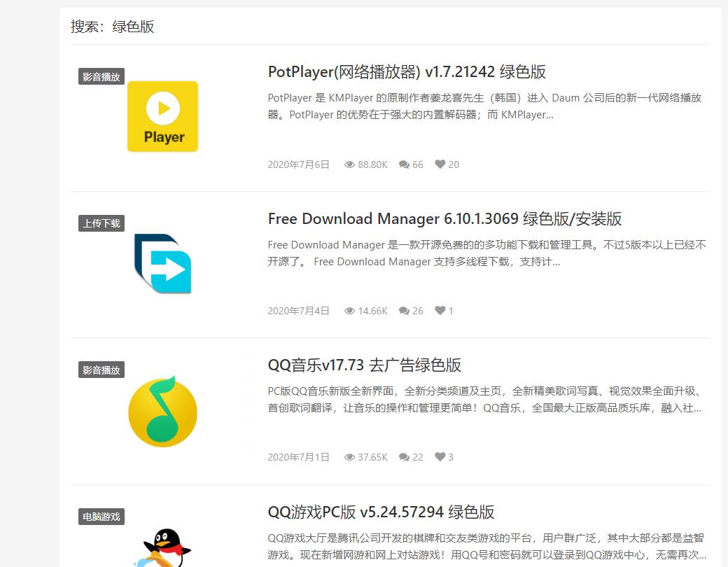
Task: Click the comment bubble icon showing 26
Action: 402,310
